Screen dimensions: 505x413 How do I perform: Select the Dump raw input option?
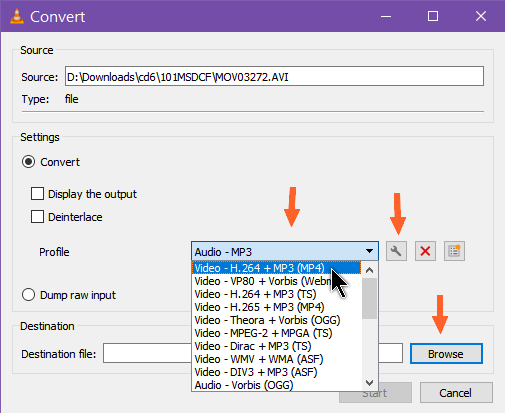(28, 295)
